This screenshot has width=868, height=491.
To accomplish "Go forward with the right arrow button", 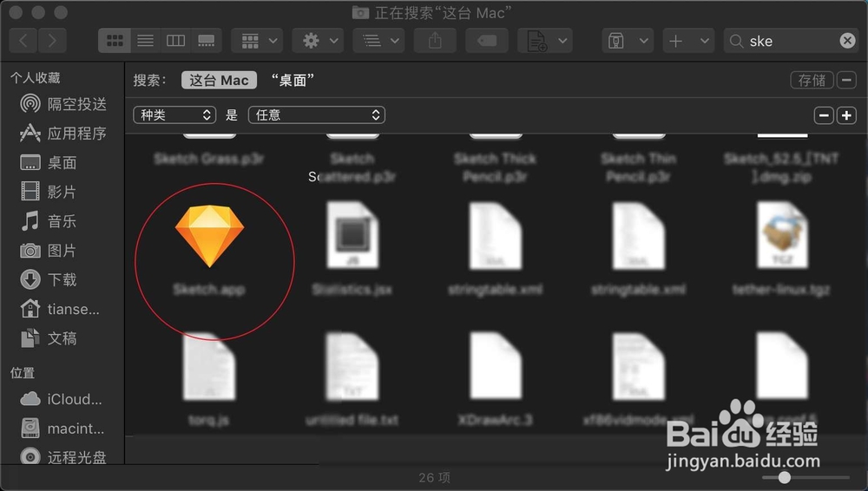I will 53,41.
